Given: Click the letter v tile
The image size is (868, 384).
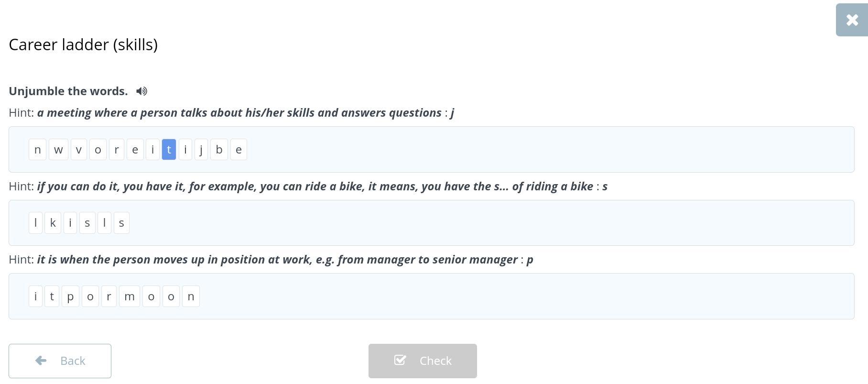Looking at the screenshot, I should coord(79,150).
